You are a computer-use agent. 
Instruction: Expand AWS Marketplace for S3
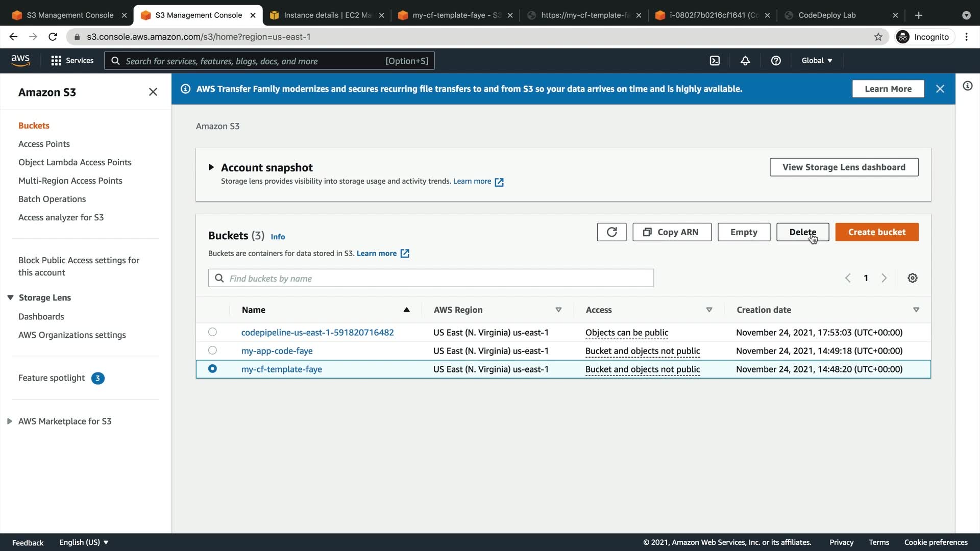(x=10, y=421)
